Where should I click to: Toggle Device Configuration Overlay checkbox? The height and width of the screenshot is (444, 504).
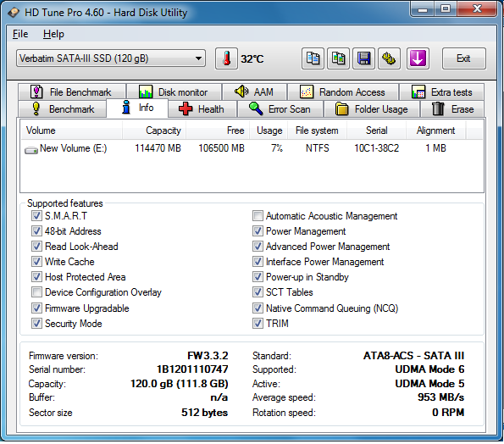coord(36,292)
